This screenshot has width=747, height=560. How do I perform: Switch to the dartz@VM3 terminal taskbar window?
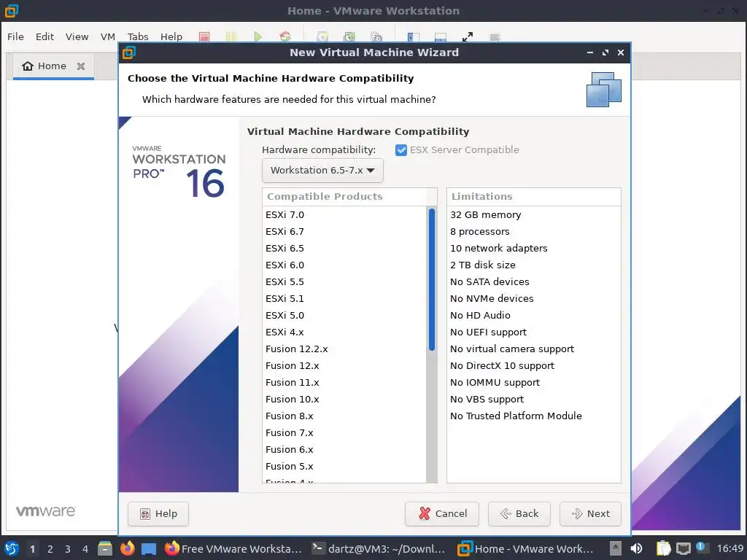point(379,549)
